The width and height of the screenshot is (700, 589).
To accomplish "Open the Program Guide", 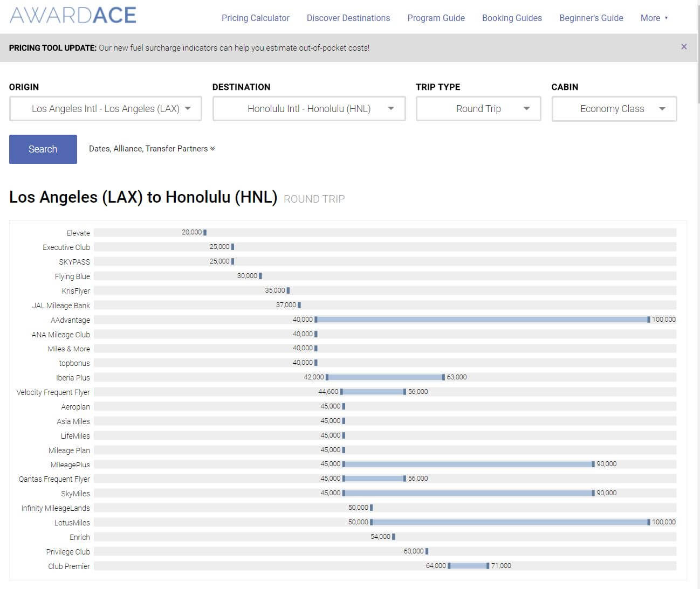I will point(436,18).
